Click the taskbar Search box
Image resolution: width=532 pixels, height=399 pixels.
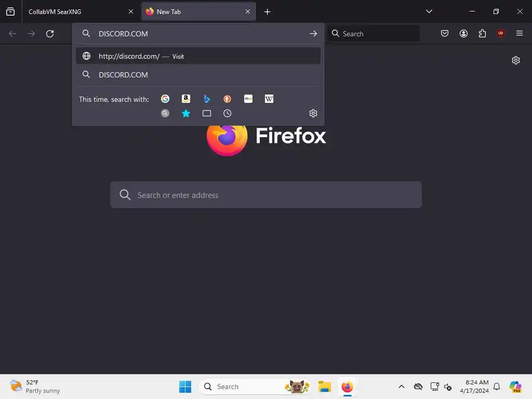255,387
